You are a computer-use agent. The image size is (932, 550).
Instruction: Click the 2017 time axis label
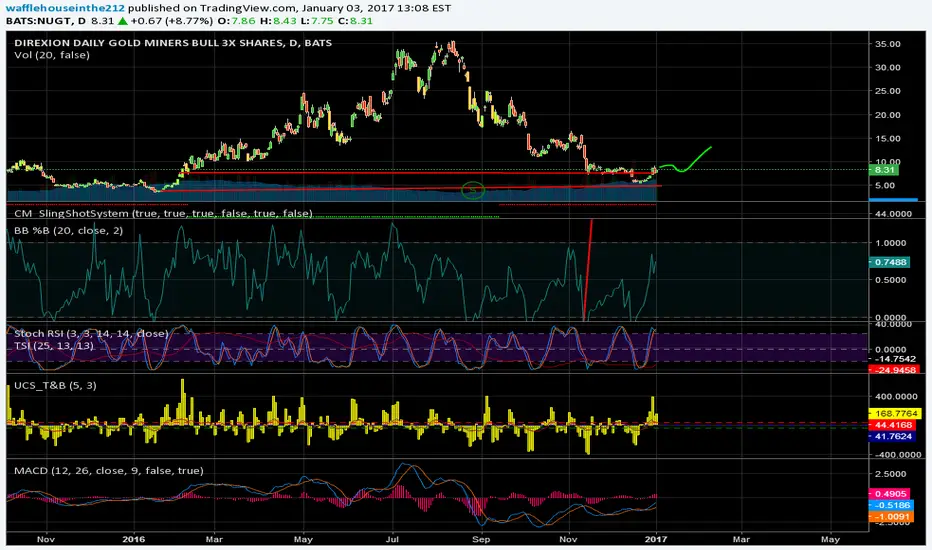(656, 539)
